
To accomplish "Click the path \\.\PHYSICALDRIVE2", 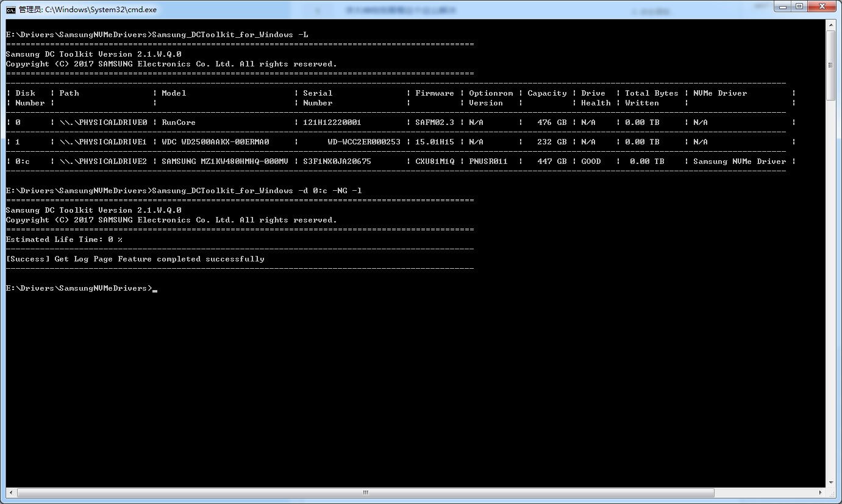I will tap(104, 161).
